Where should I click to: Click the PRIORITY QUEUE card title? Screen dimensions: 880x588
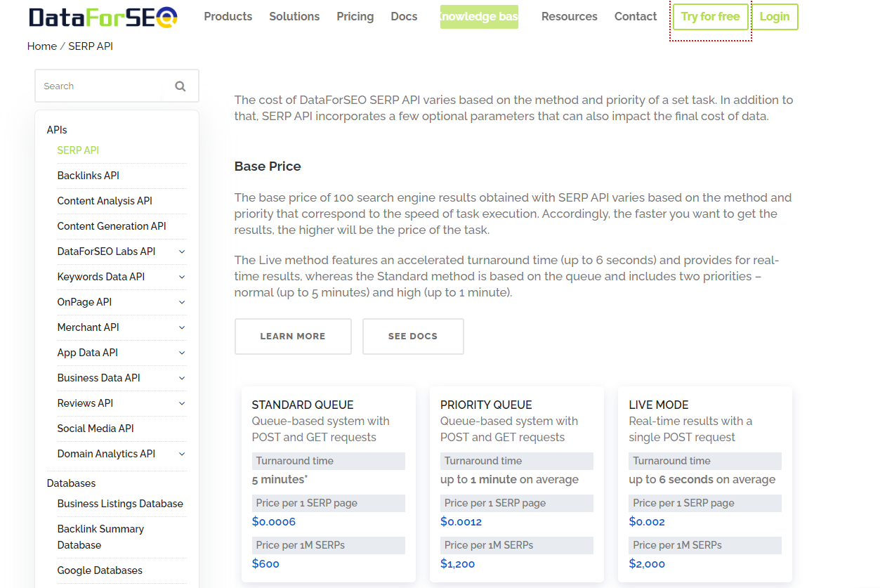(486, 405)
